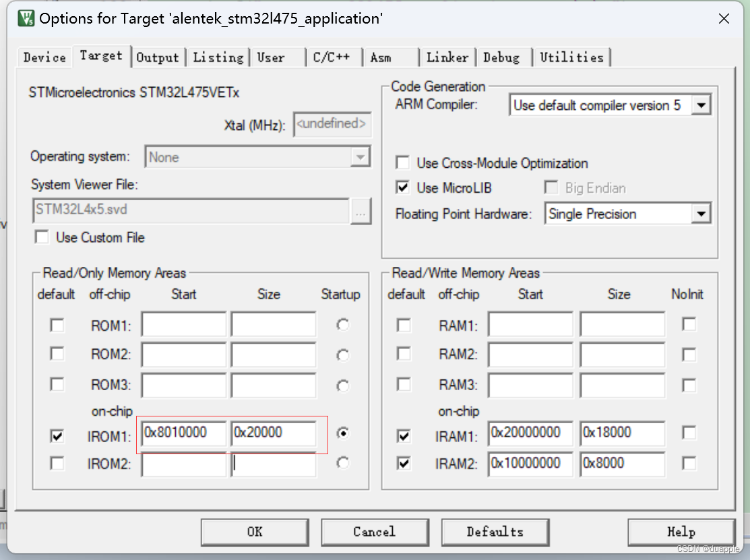
Task: Click the ROM2 Start field
Action: pyautogui.click(x=184, y=354)
